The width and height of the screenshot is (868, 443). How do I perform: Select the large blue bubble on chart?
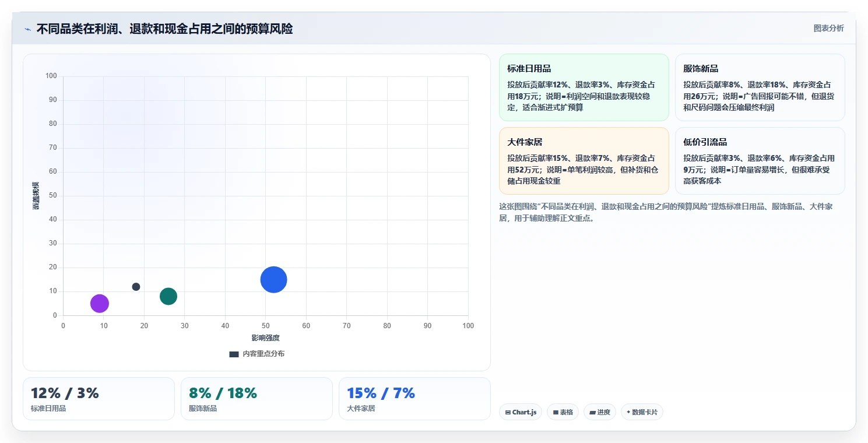coord(274,279)
